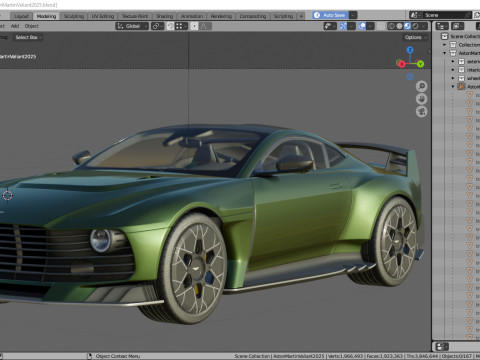Open the snapping options dropdown
This screenshot has height=360, width=480.
181,26
